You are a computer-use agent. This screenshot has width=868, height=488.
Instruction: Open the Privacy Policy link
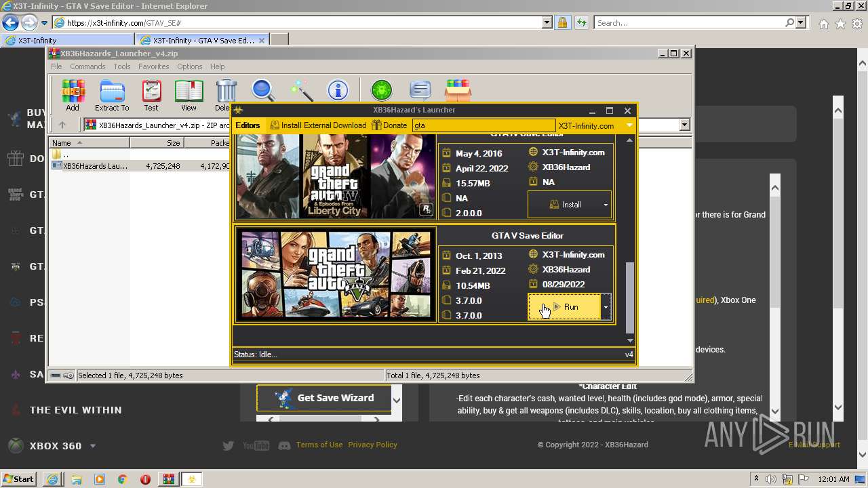click(x=372, y=445)
